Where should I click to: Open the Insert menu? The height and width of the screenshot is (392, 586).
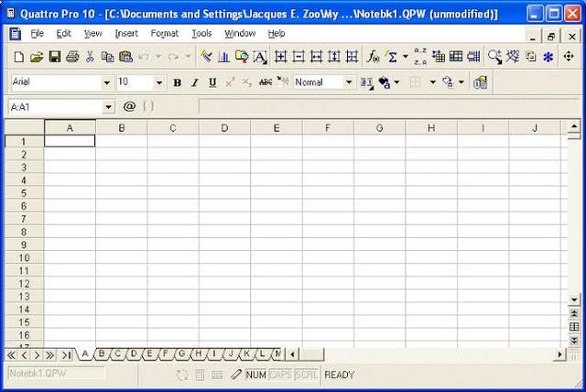[126, 34]
